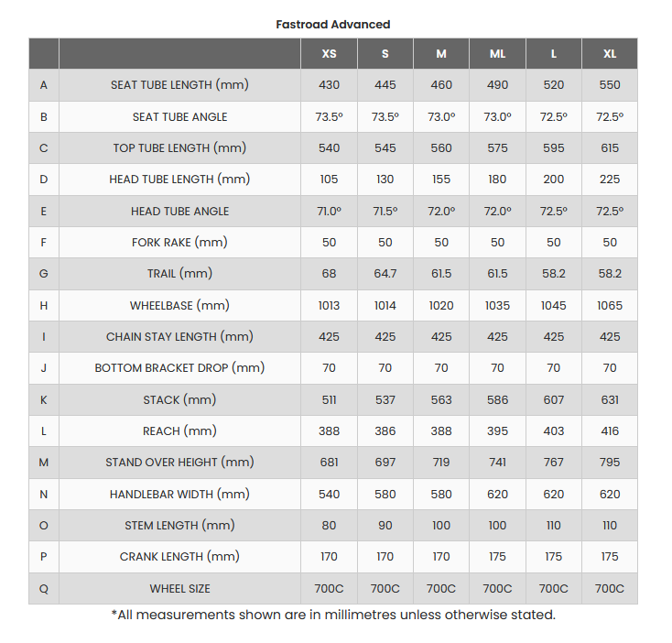672x643 pixels.
Task: Click the WHEELBASE (mm) row label
Action: point(179,305)
